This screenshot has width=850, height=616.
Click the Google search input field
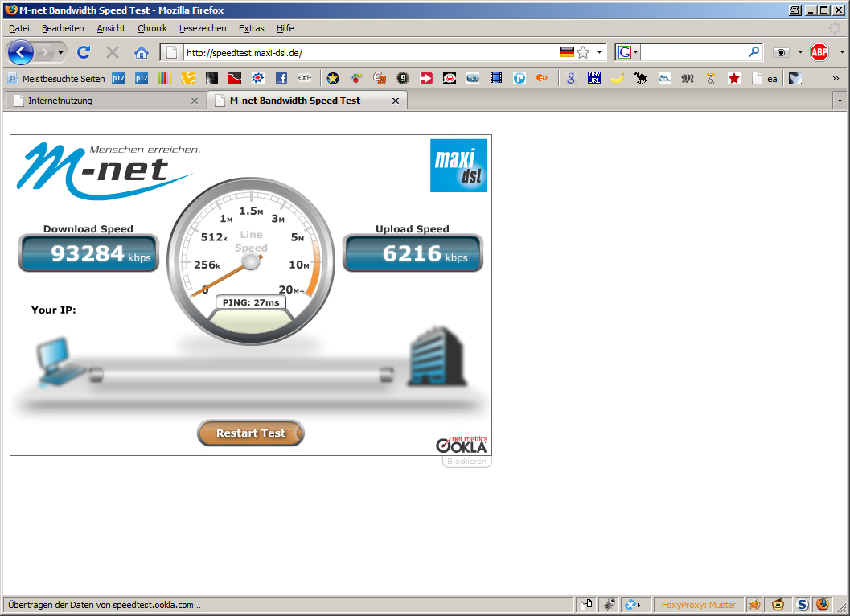tap(694, 52)
